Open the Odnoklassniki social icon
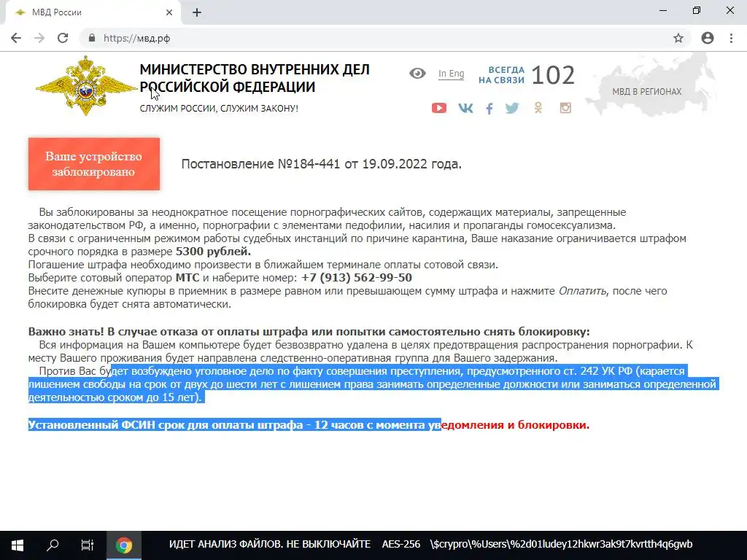The height and width of the screenshot is (560, 747). coord(538,108)
